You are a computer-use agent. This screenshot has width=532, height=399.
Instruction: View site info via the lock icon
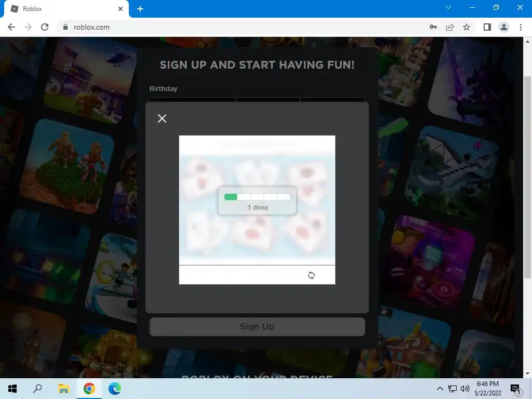click(65, 27)
